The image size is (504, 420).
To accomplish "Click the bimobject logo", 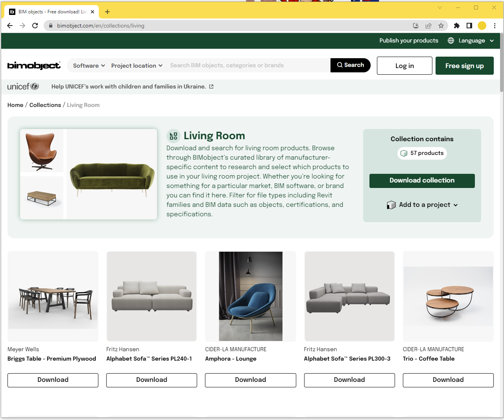I will click(x=34, y=66).
